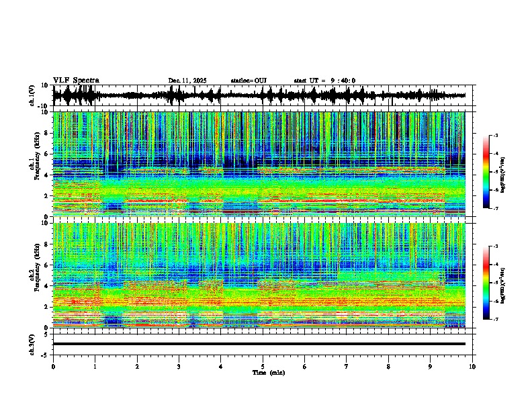Click the ch.3(V) flat black trace
This screenshot has width=532, height=411.
pyautogui.click(x=259, y=344)
